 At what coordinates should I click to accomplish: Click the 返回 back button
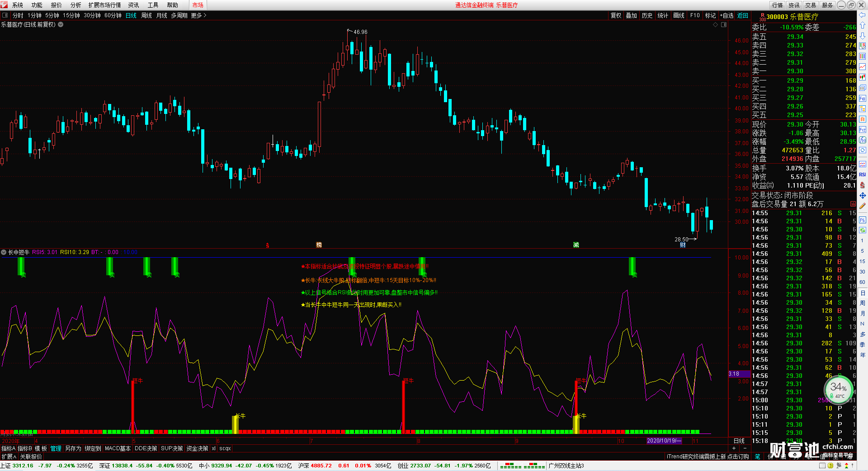743,15
